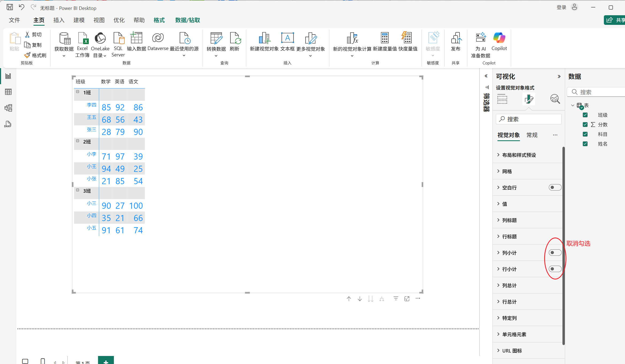625x364 pixels.
Task: Open the model view in left sidebar
Action: point(8,108)
